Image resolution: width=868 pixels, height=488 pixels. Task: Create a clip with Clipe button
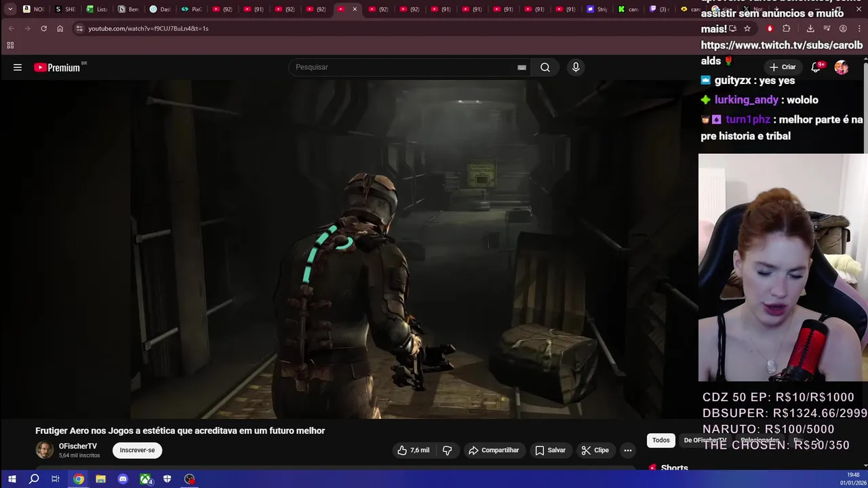point(595,450)
